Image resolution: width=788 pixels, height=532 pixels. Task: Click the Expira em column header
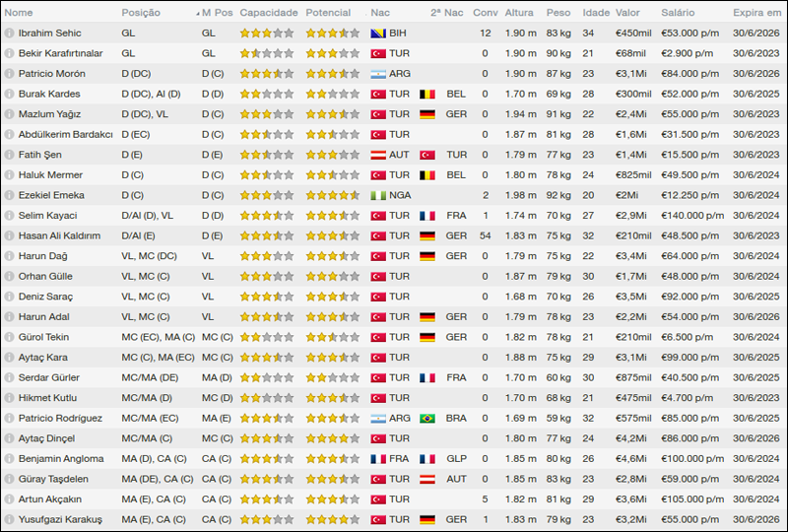click(x=757, y=13)
